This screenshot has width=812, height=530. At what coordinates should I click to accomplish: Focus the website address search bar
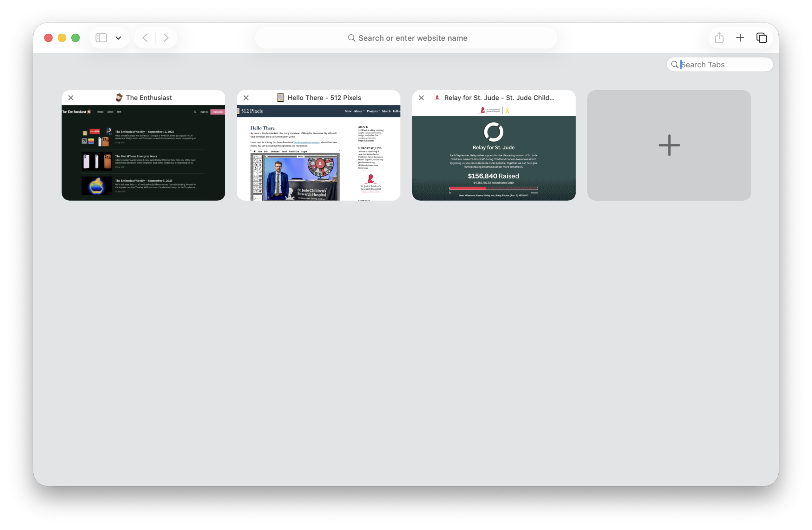coord(406,38)
